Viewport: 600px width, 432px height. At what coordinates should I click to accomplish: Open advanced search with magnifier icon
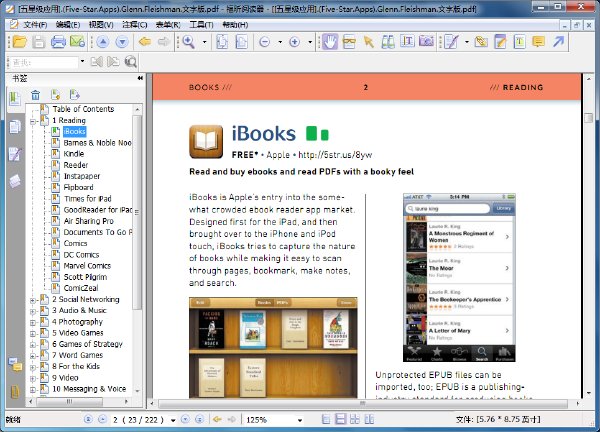coord(130,62)
